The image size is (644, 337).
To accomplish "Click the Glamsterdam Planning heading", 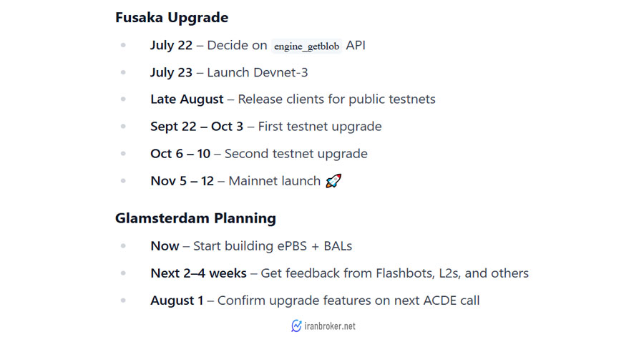I will point(195,218).
